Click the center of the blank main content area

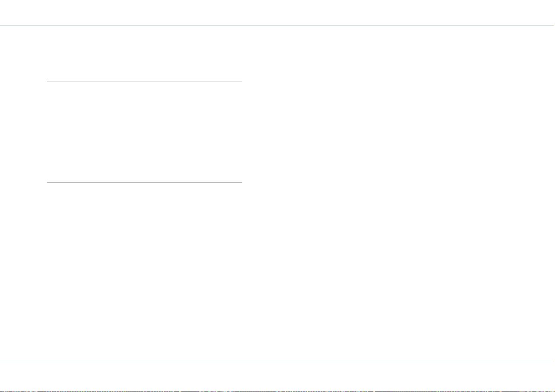[278, 193]
